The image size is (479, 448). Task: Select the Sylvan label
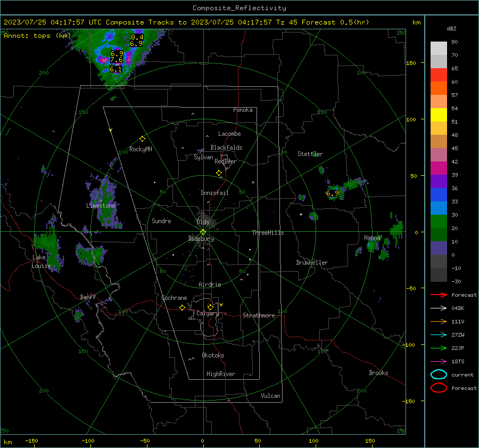pyautogui.click(x=203, y=157)
